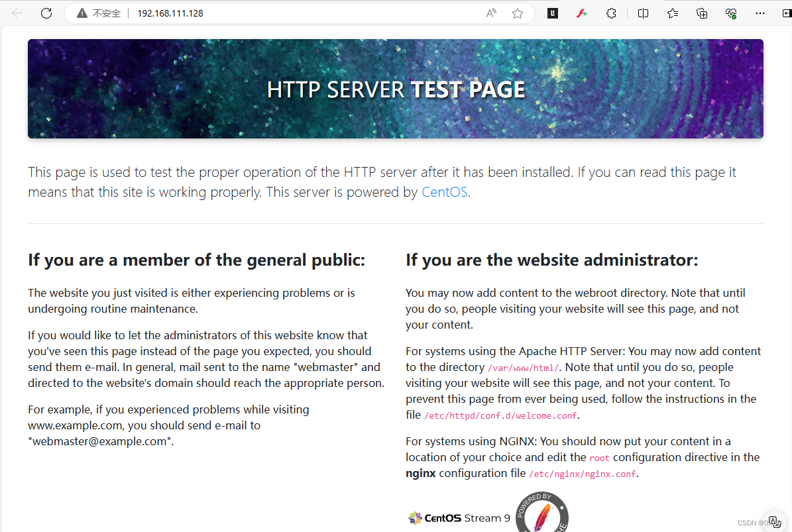
Task: Click the translate icon at the page corner
Action: 774,522
